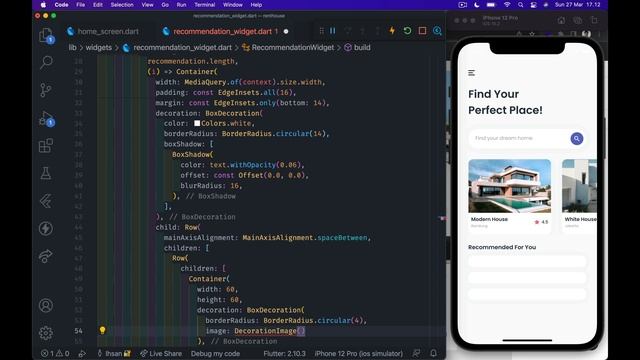Image resolution: width=640 pixels, height=360 pixels.
Task: Pause the debug session
Action: tap(333, 31)
